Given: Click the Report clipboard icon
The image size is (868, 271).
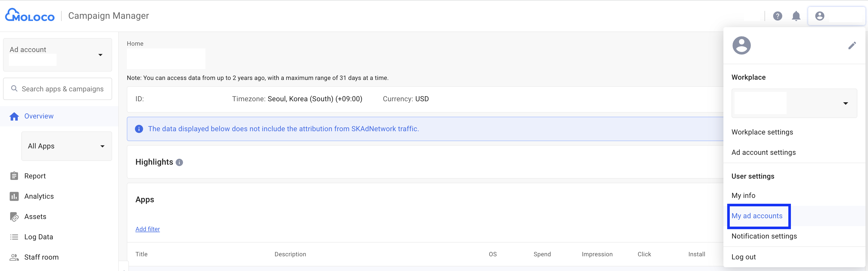Looking at the screenshot, I should coord(14,176).
